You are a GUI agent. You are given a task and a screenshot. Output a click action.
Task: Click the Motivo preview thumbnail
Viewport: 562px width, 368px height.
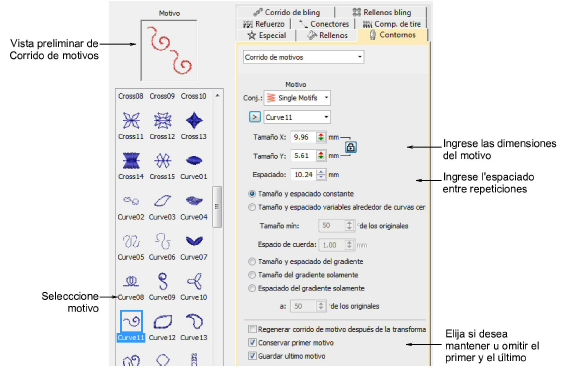coord(169,50)
